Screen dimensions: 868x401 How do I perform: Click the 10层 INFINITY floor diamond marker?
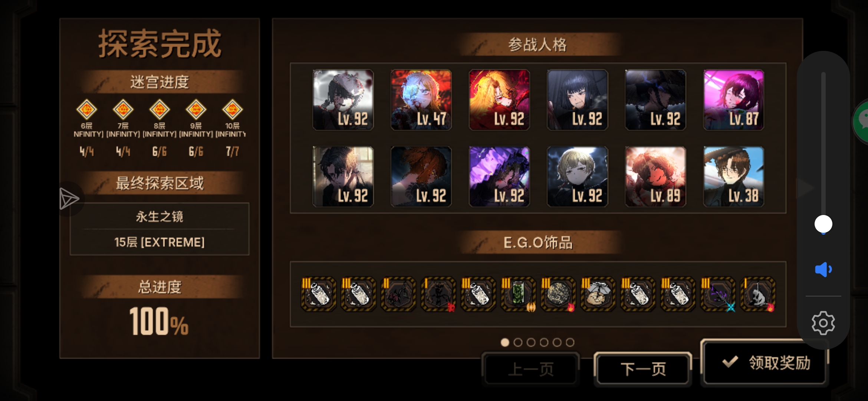[232, 110]
